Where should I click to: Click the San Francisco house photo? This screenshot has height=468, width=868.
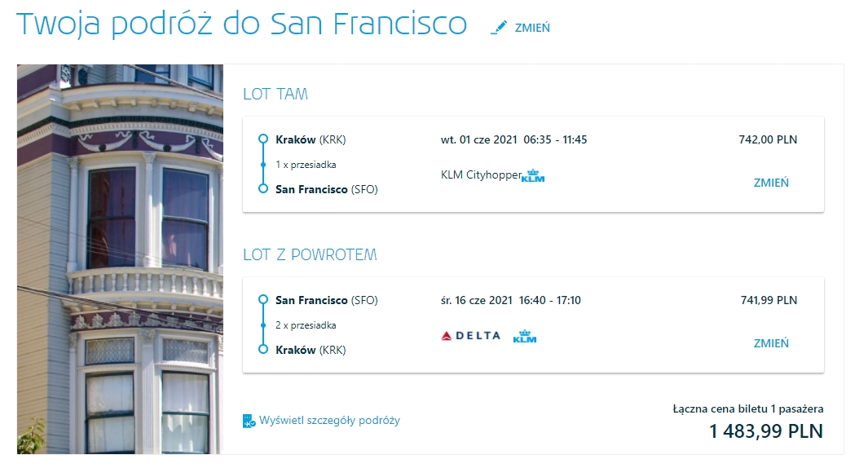(x=120, y=259)
